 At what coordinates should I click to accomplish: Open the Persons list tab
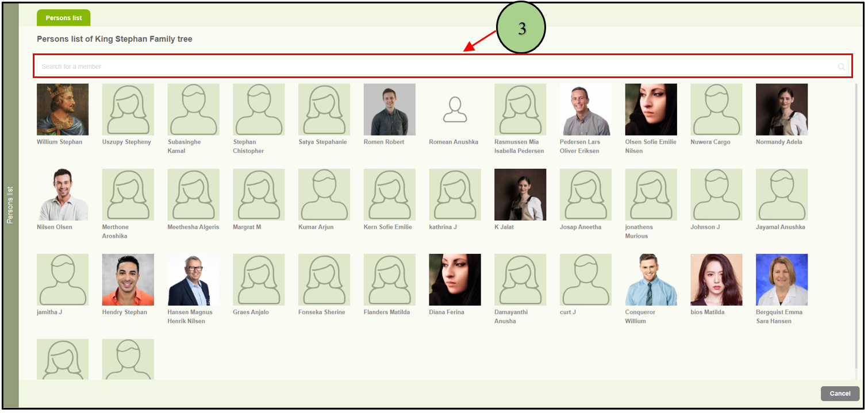click(64, 18)
